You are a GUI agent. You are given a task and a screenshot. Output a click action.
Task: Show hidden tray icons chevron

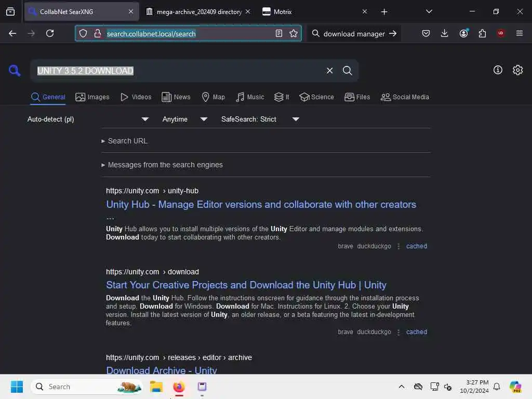click(x=402, y=387)
